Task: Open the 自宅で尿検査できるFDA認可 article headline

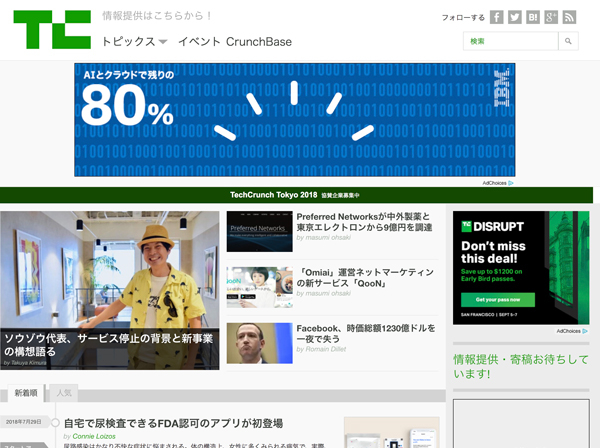Action: click(173, 424)
